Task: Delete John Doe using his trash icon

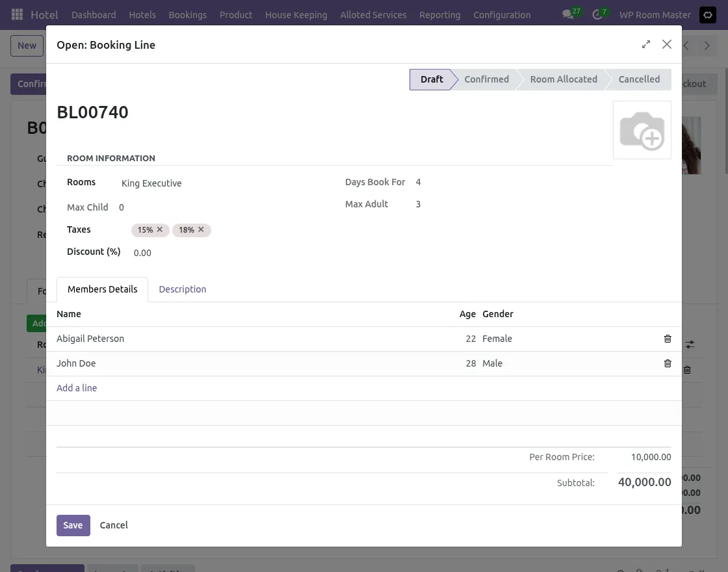Action: coord(667,363)
